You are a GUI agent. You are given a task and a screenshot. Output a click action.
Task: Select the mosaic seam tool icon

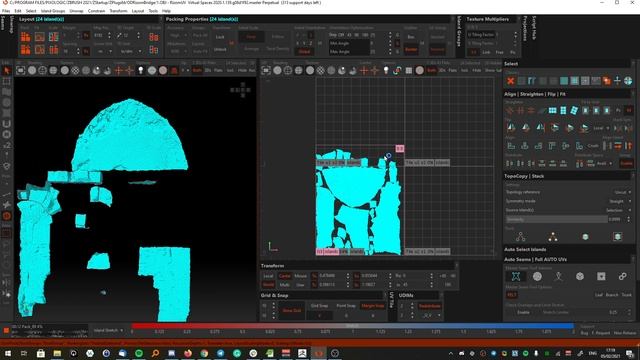(516, 277)
